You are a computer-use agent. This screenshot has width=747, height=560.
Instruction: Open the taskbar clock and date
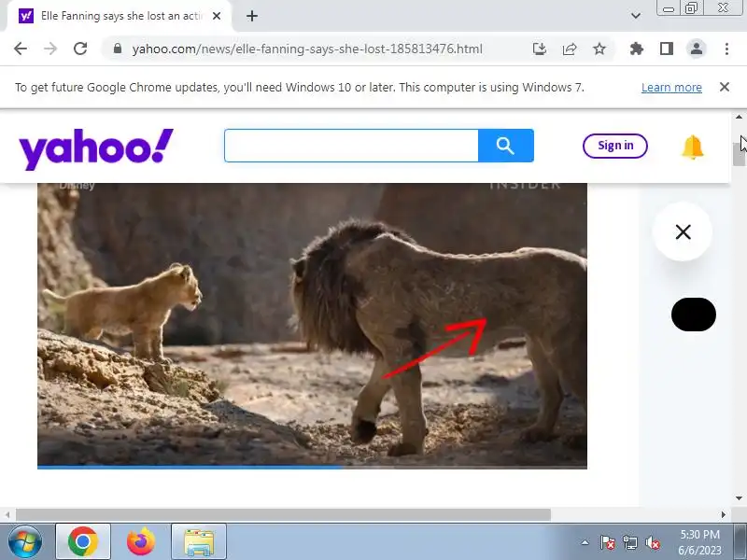(x=699, y=542)
